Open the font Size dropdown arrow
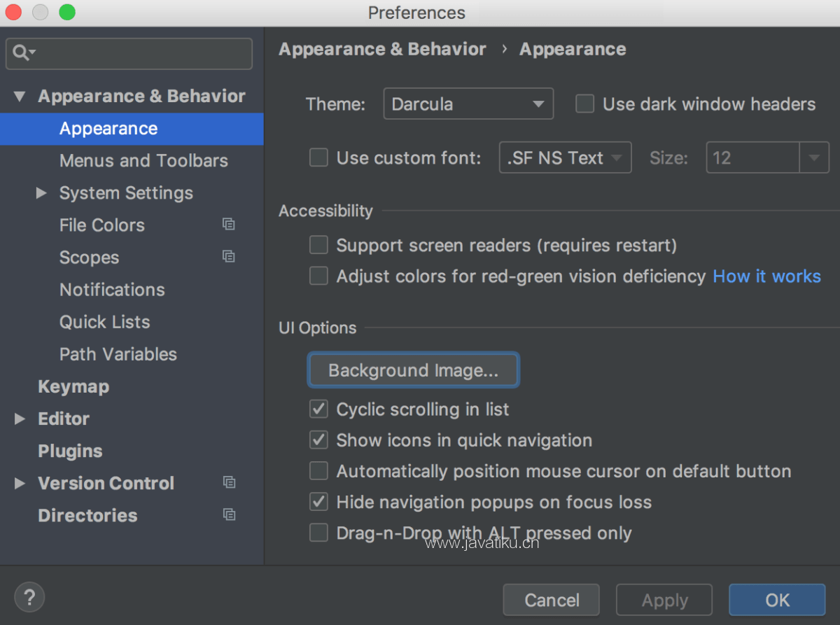This screenshot has height=625, width=840. click(814, 157)
